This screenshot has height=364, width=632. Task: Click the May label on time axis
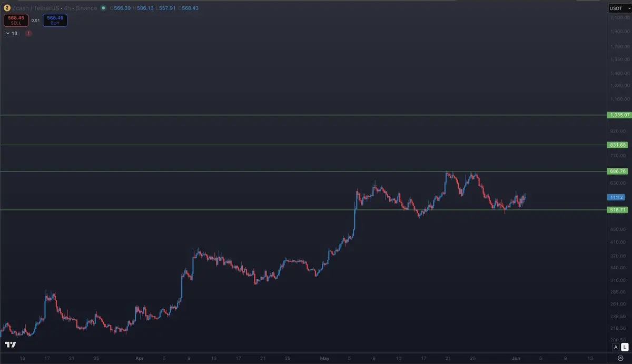[x=324, y=358]
